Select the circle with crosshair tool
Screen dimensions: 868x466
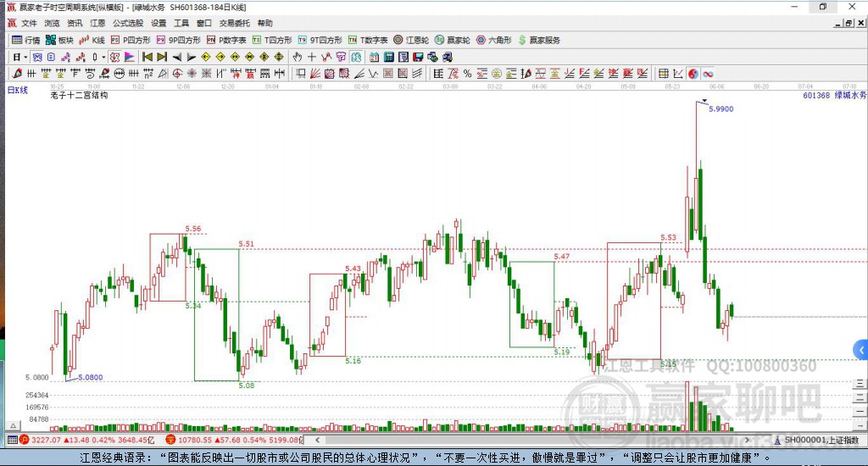177,74
